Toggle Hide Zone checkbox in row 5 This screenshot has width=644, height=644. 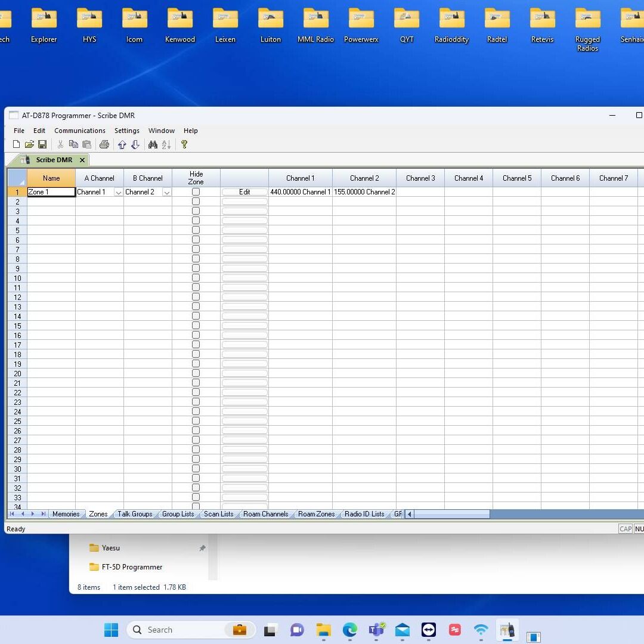point(196,230)
